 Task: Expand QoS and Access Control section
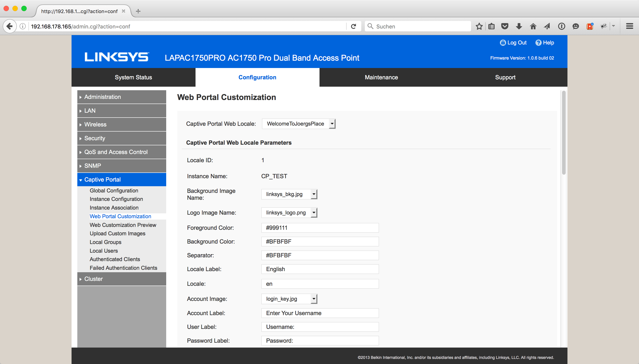point(122,152)
